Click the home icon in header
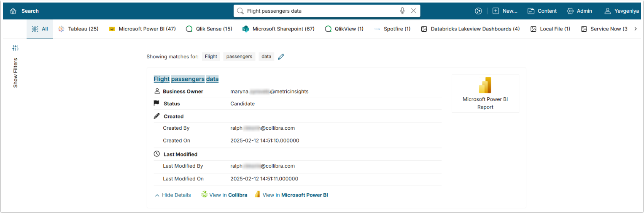The height and width of the screenshot is (213, 644). [13, 11]
